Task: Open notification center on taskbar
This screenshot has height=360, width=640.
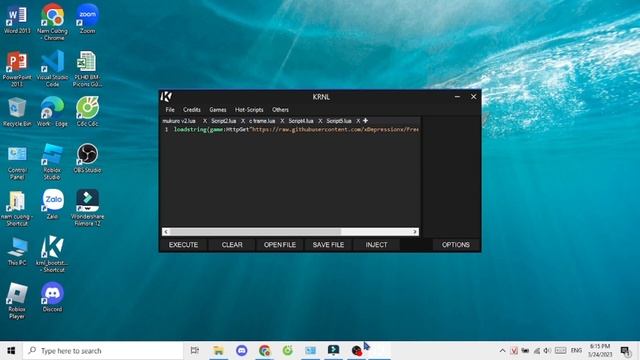Action: click(x=625, y=351)
